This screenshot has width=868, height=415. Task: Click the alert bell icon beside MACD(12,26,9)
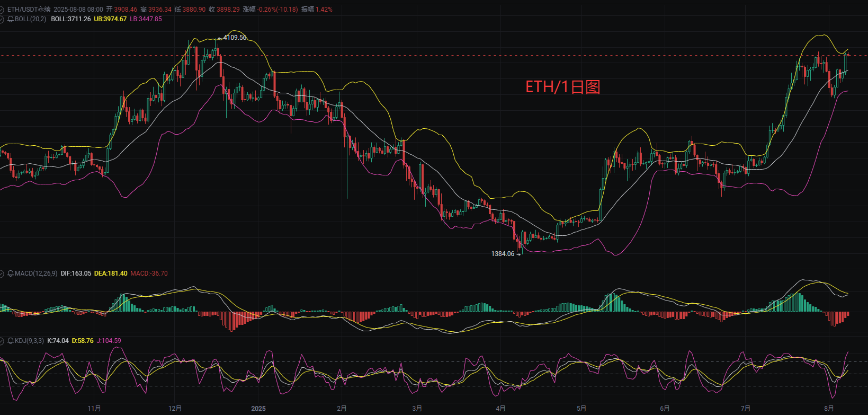click(x=11, y=273)
